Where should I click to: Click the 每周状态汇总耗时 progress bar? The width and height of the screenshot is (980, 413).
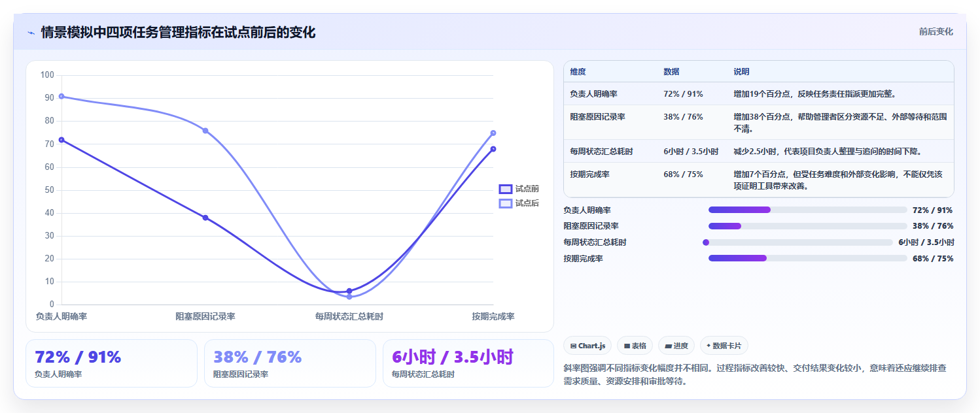pyautogui.click(x=797, y=242)
